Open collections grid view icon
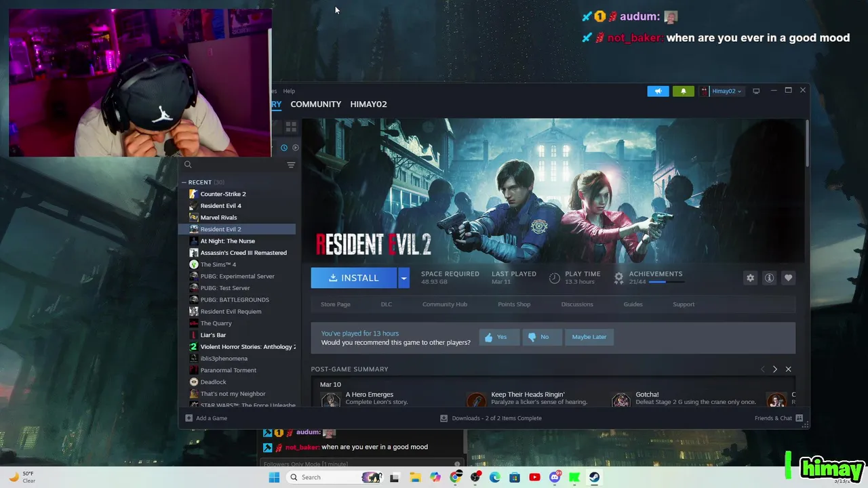The height and width of the screenshot is (488, 868). coord(291,127)
